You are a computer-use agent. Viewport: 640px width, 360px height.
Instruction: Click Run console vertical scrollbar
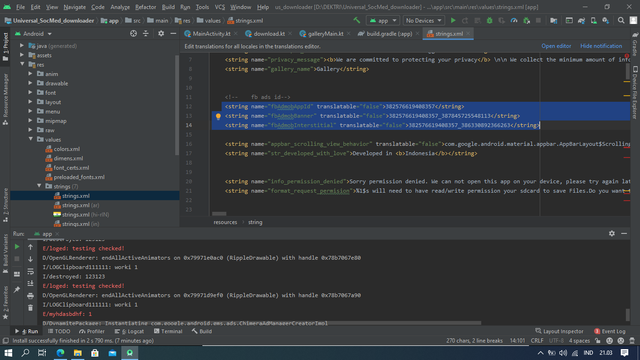[627, 314]
